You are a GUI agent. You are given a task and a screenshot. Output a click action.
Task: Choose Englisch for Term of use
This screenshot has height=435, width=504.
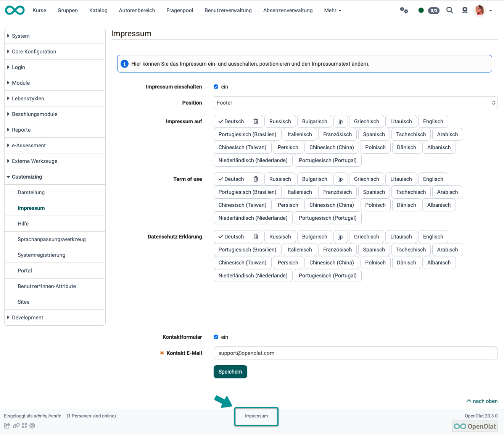point(433,179)
